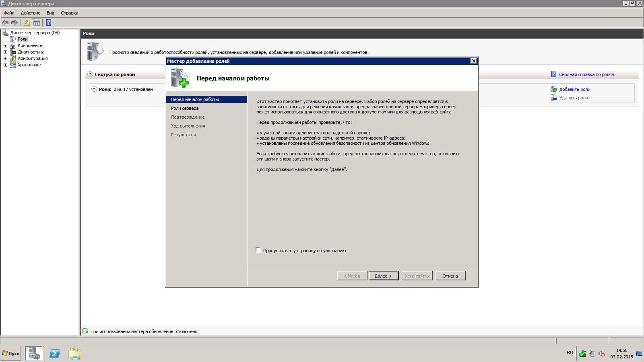
Task: Close the Мастер добавления ролей dialog
Action: [x=474, y=61]
